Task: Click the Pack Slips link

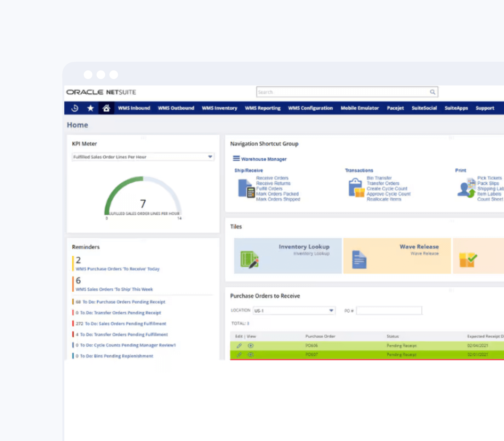Action: 488,183
